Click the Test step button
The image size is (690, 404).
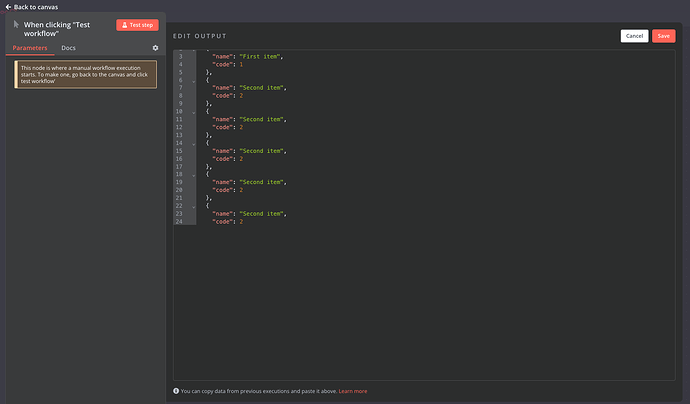tap(137, 25)
